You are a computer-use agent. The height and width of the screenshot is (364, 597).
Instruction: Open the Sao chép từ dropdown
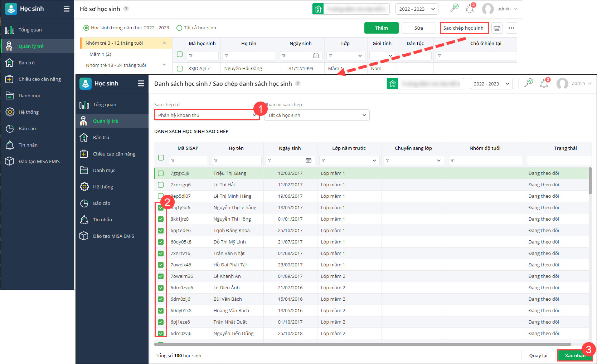[207, 115]
